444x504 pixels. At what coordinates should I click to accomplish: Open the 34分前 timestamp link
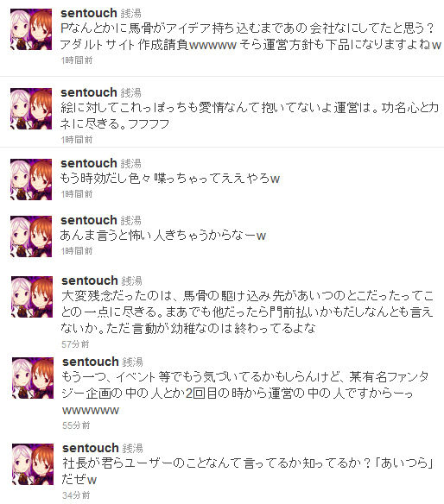click(76, 495)
